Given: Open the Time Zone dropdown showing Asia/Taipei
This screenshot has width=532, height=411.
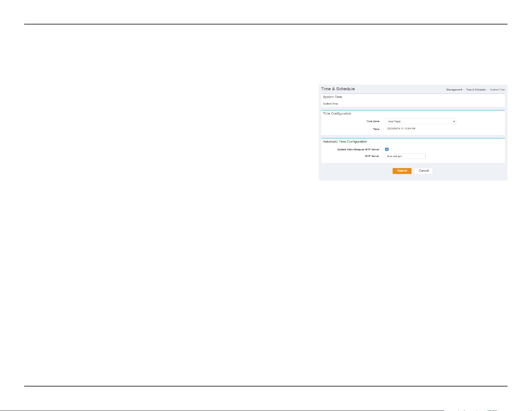Looking at the screenshot, I should click(421, 121).
